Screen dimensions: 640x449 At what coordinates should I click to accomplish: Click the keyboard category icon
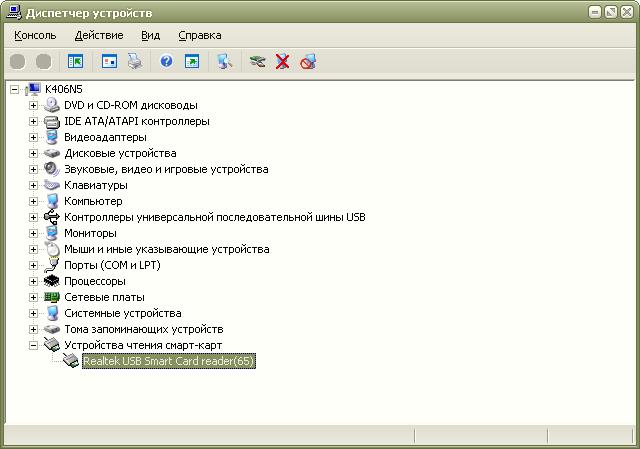pyautogui.click(x=51, y=185)
